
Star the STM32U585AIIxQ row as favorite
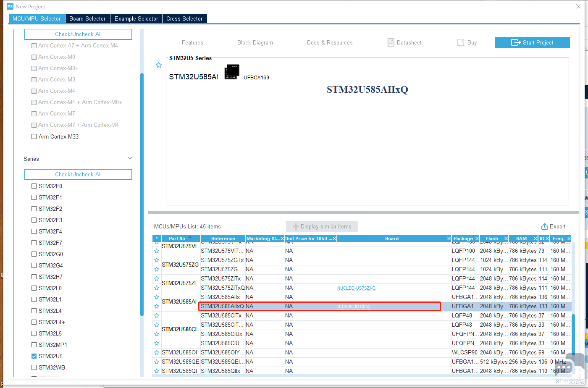pos(157,306)
